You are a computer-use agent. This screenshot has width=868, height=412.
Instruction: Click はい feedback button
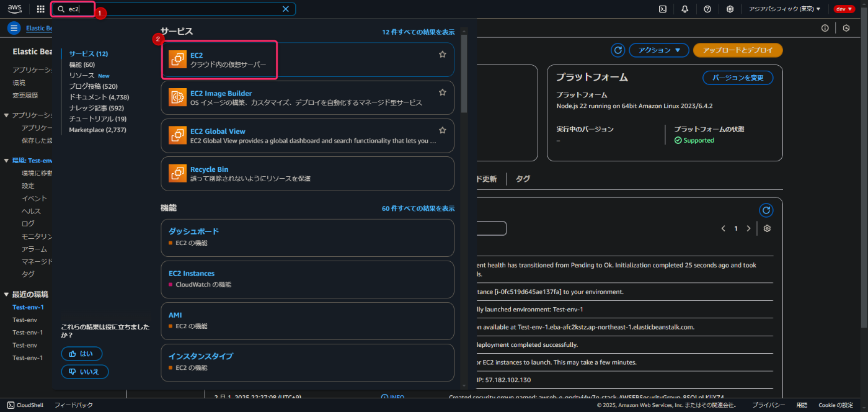82,354
